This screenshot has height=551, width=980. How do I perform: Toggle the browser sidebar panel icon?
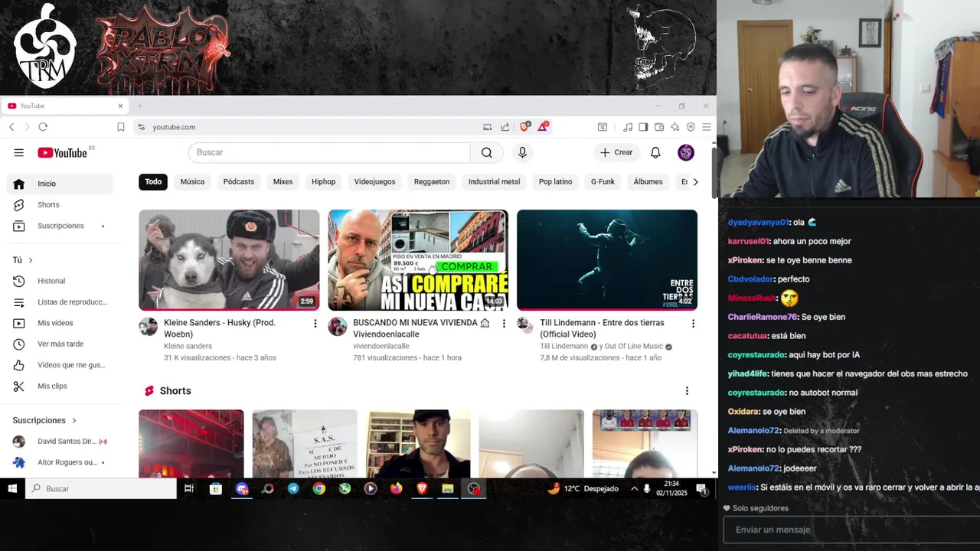pyautogui.click(x=643, y=127)
